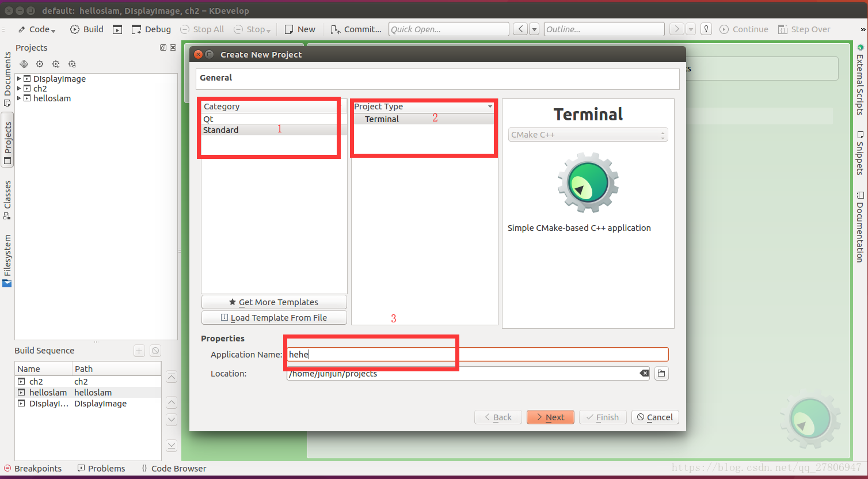Viewport: 868px width, 479px height.
Task: Open the Documents side tab
Action: point(7,79)
